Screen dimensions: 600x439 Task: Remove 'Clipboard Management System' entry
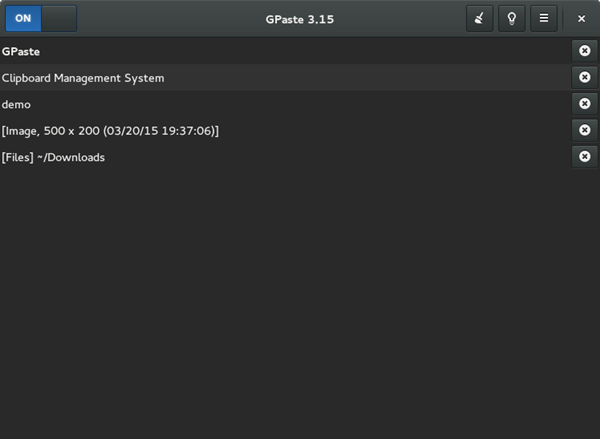585,77
